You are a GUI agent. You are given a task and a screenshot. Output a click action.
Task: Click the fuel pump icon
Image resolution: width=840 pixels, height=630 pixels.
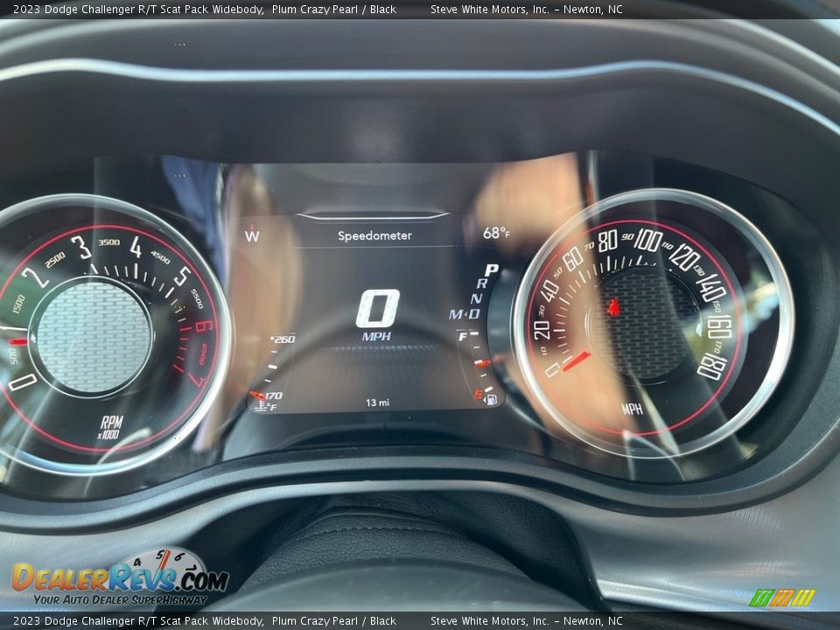pyautogui.click(x=491, y=400)
